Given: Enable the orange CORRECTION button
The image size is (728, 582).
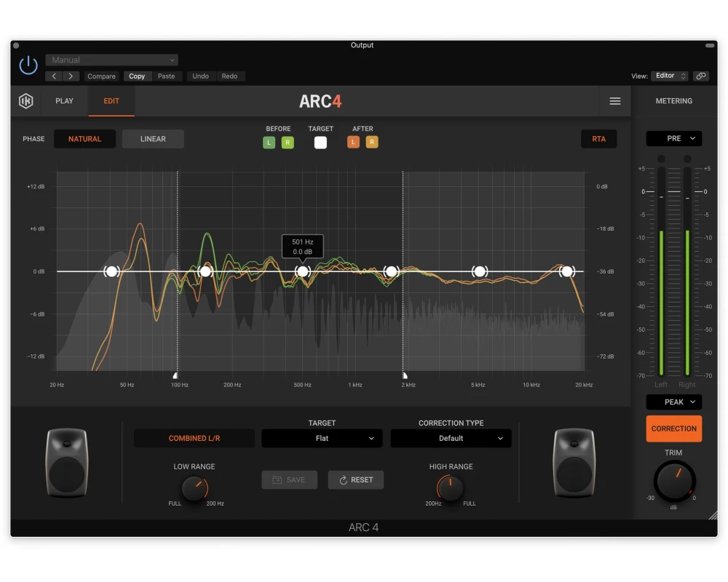Looking at the screenshot, I should [673, 428].
